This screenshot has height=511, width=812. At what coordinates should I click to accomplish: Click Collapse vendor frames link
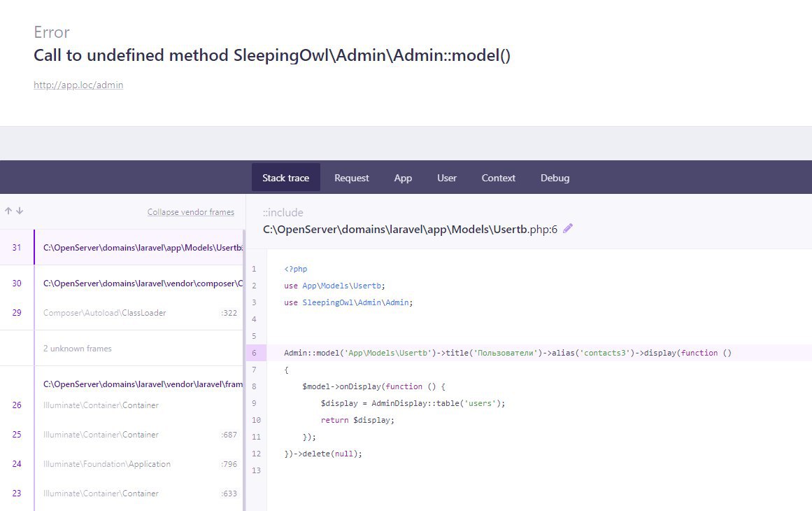point(190,212)
